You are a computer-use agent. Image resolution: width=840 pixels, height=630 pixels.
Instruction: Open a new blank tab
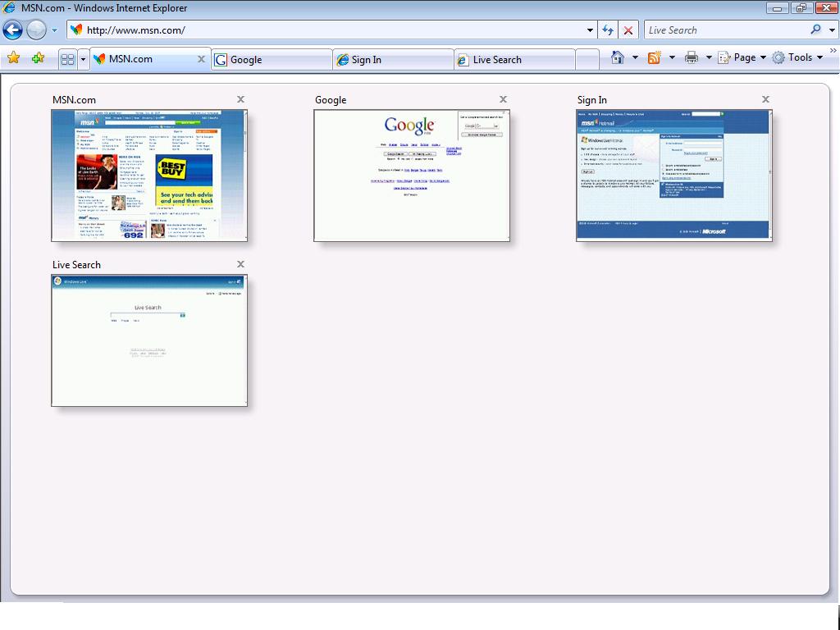(587, 59)
